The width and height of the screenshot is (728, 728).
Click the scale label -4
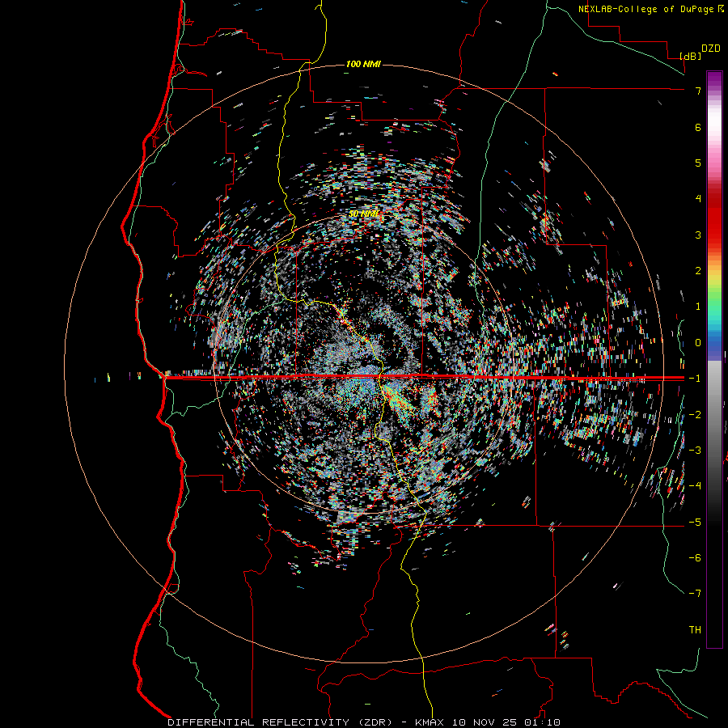tap(695, 486)
